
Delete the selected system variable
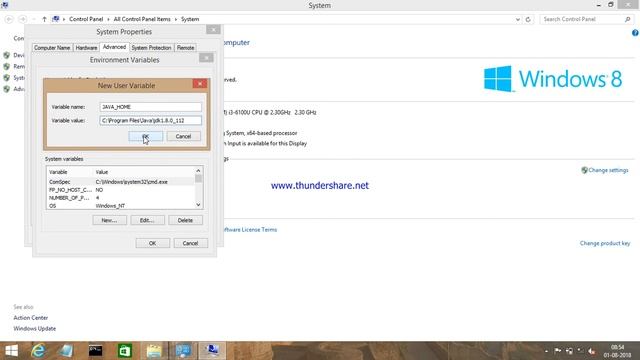coord(185,220)
